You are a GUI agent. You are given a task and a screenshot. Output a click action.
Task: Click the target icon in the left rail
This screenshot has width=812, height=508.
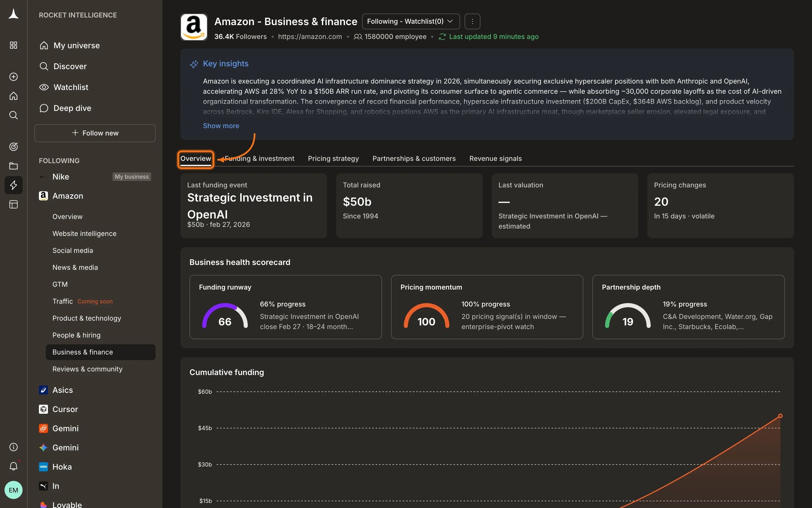14,146
